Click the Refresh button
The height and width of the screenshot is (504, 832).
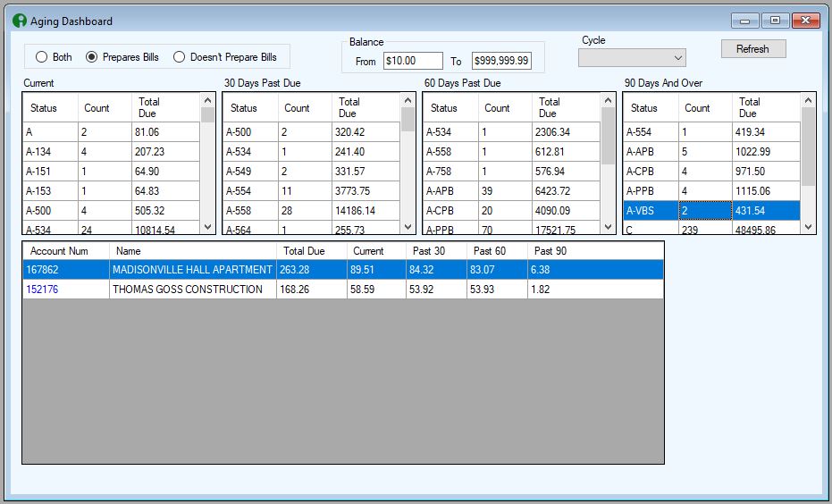(x=753, y=49)
